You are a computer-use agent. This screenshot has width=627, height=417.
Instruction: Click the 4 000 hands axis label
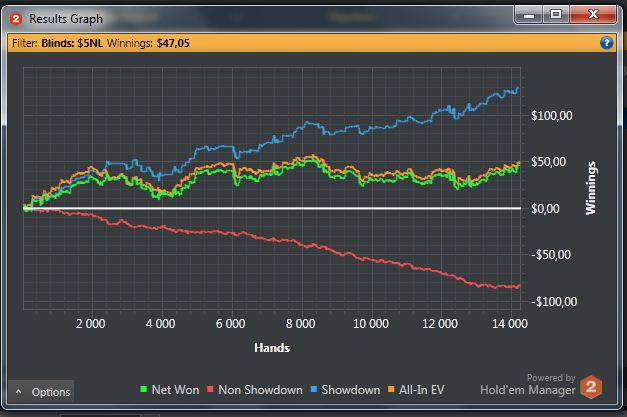(160, 323)
